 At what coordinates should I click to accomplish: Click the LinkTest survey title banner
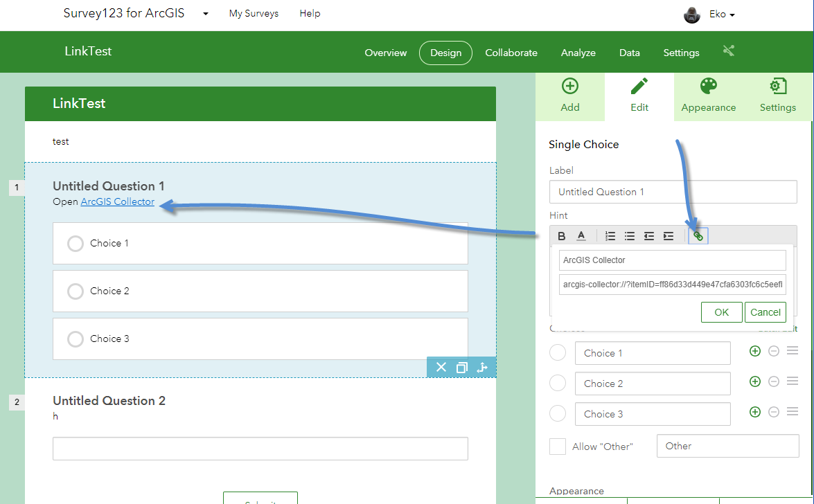[260, 104]
